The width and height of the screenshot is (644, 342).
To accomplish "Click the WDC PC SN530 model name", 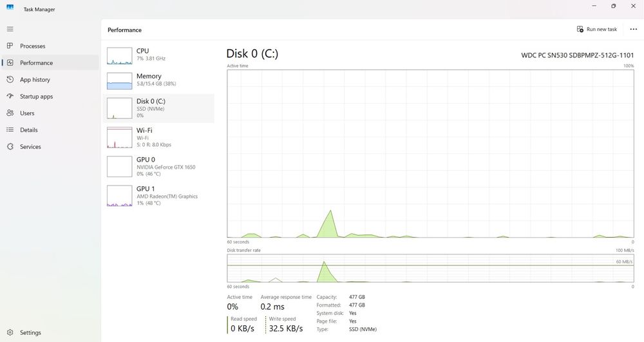I will (x=578, y=55).
